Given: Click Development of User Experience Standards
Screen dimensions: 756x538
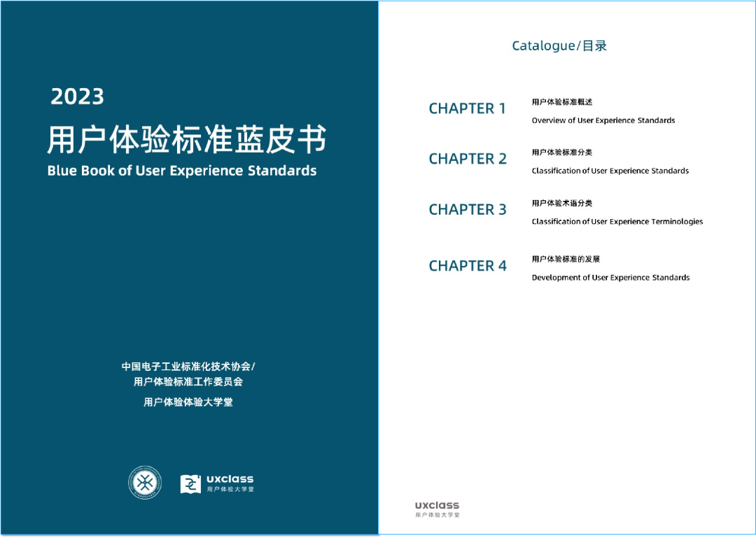Looking at the screenshot, I should coord(610,278).
